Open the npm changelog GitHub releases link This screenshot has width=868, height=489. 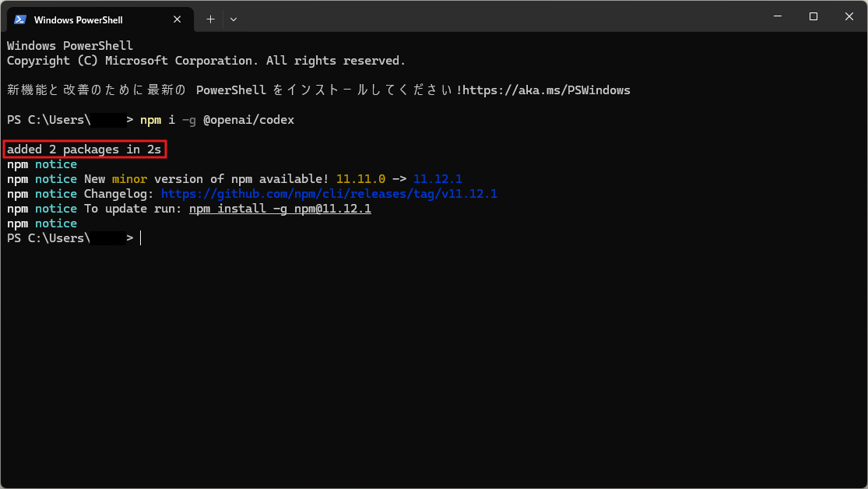tap(329, 194)
